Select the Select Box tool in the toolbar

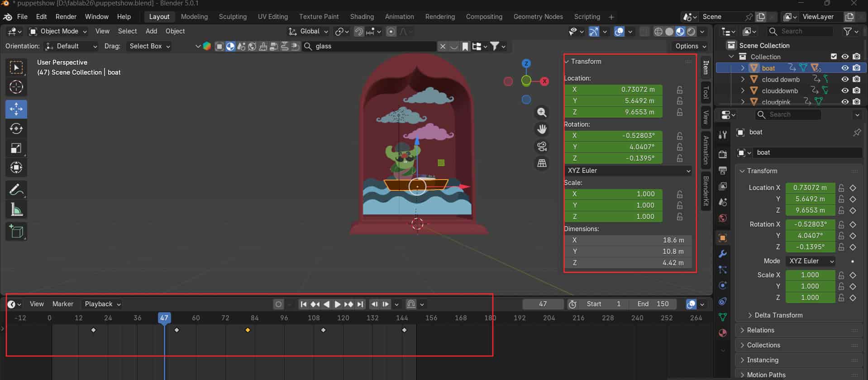coord(16,68)
